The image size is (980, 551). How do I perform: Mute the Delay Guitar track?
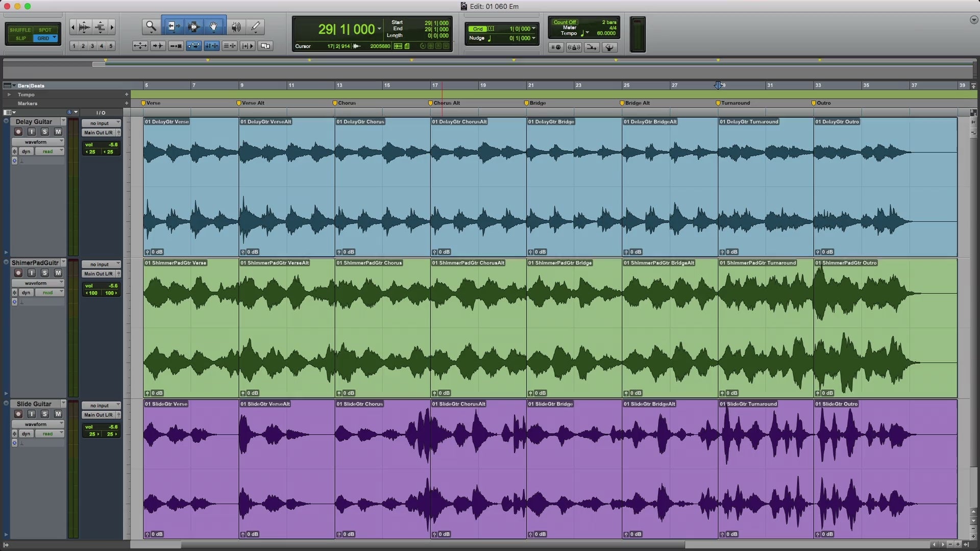pyautogui.click(x=58, y=132)
